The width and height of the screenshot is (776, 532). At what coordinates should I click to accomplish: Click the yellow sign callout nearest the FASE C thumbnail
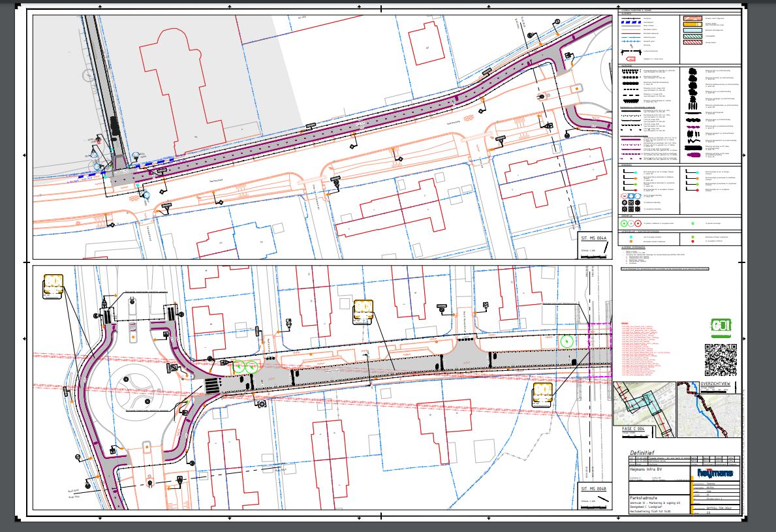point(544,394)
